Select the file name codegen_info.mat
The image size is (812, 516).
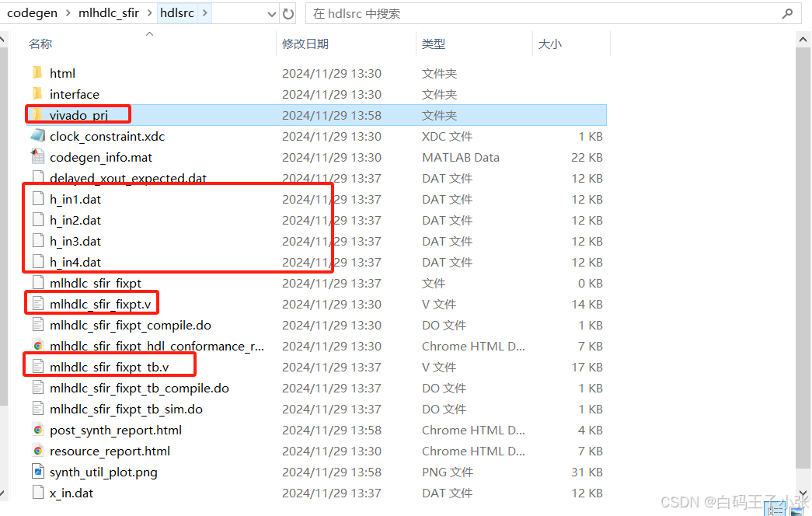coord(101,157)
